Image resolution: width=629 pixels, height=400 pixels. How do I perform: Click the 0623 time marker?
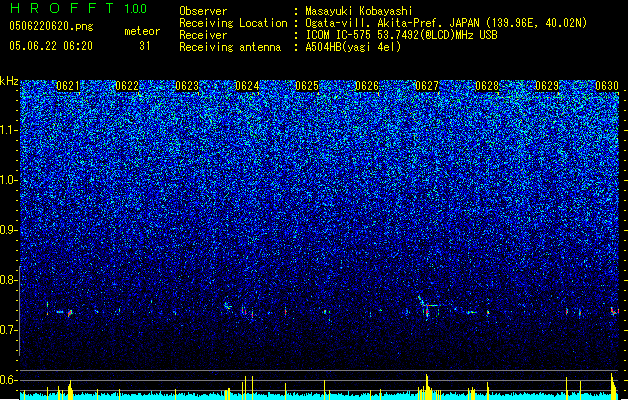(x=187, y=86)
